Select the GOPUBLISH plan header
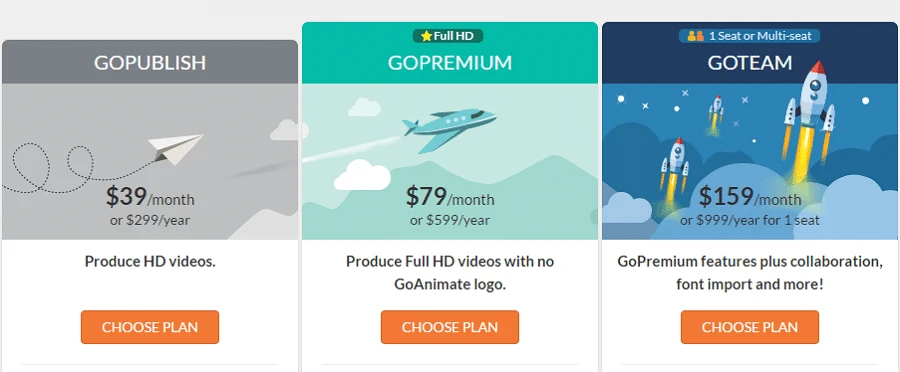The image size is (900, 372). [150, 63]
